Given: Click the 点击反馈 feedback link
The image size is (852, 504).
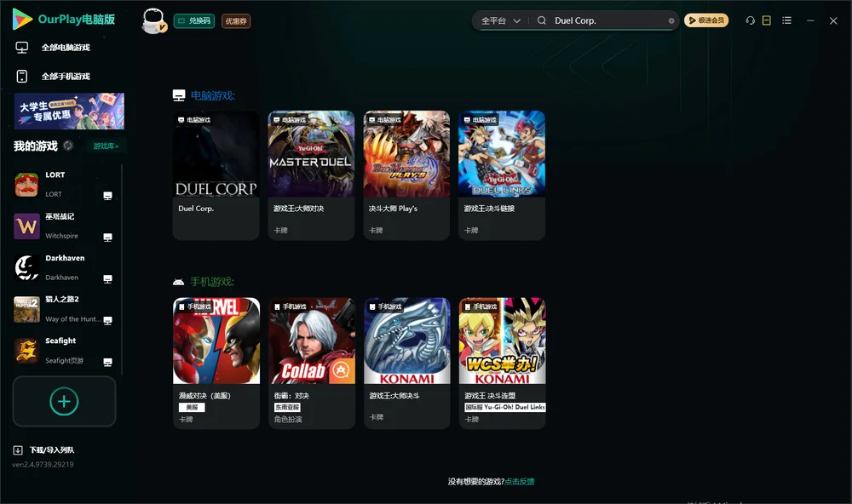Looking at the screenshot, I should pos(520,482).
